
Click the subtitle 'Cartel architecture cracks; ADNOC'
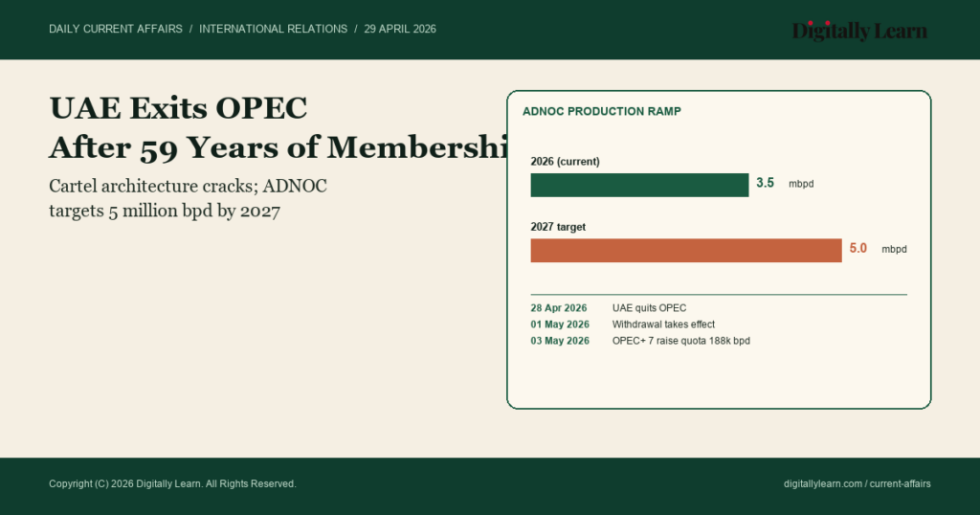(x=188, y=187)
